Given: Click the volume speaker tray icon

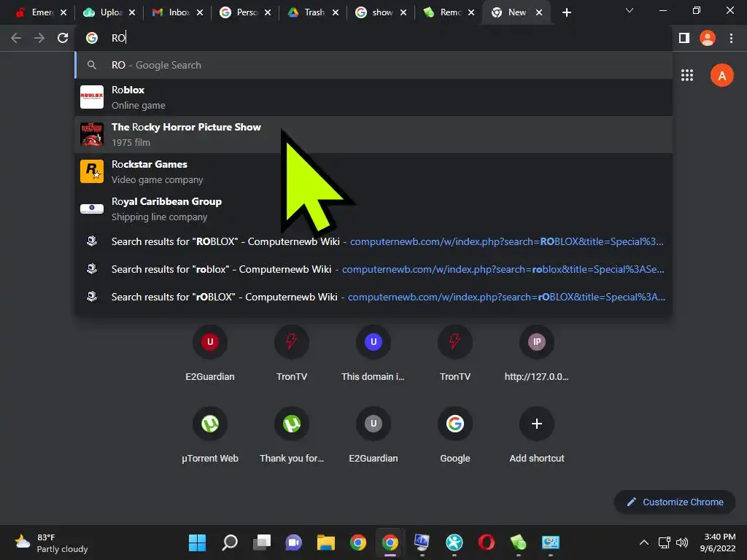Looking at the screenshot, I should click(682, 542).
